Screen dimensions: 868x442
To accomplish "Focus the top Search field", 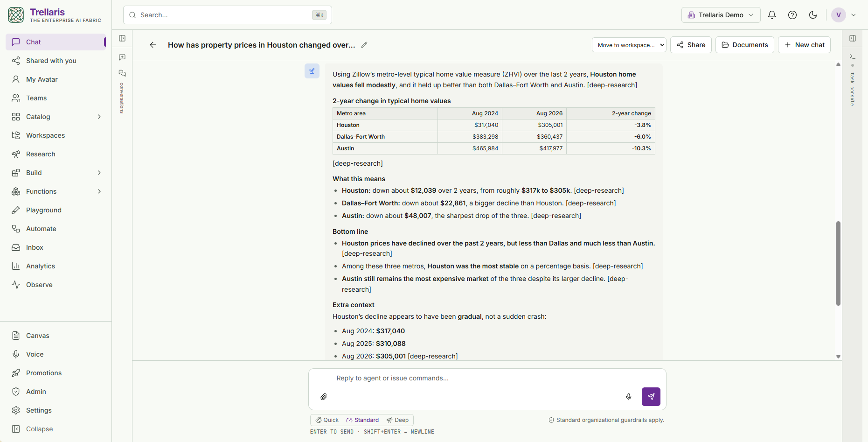I will 228,15.
